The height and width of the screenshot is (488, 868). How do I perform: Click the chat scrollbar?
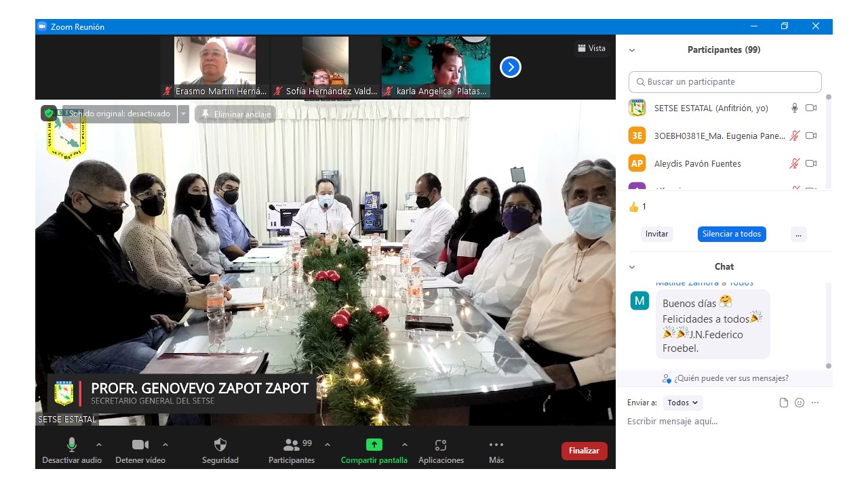[828, 325]
